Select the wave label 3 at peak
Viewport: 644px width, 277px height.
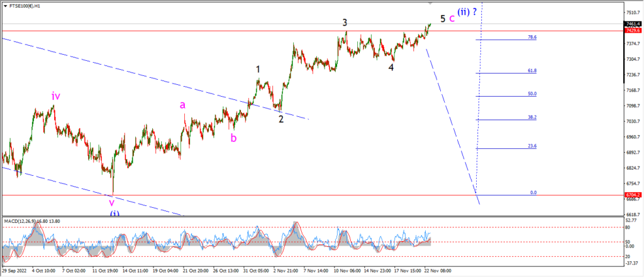click(x=346, y=23)
